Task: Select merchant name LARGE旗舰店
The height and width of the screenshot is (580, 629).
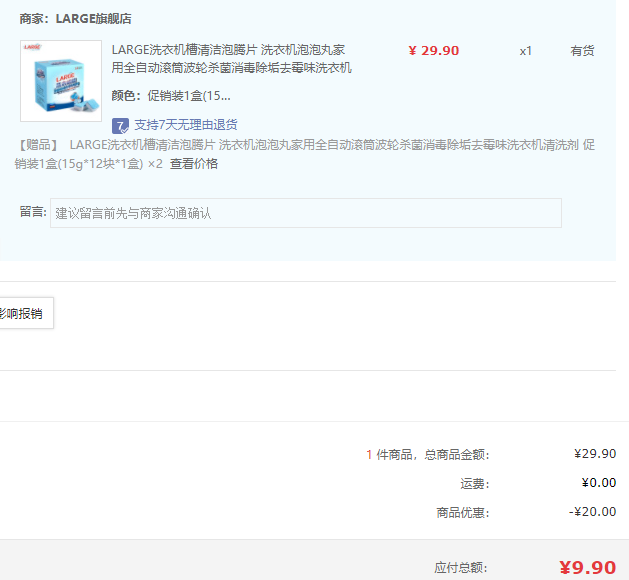Action: (x=93, y=19)
